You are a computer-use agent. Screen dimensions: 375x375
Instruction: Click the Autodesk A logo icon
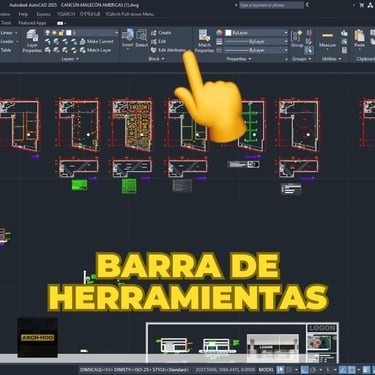click(x=370, y=5)
